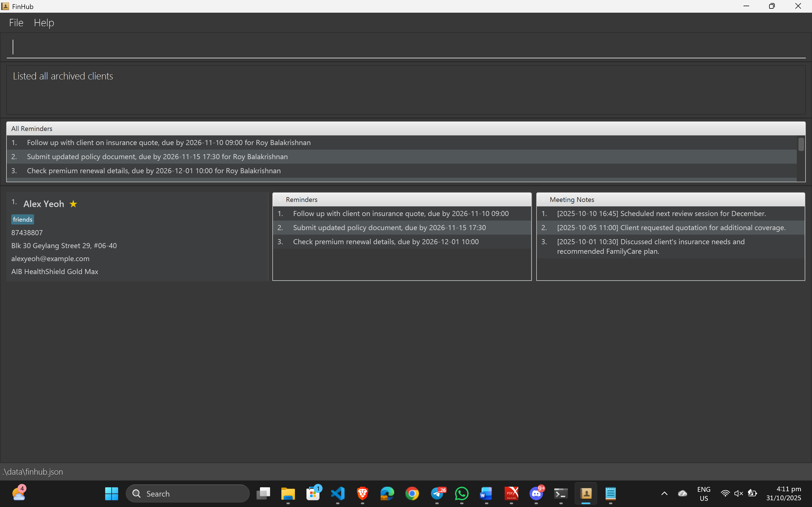
Task: Click the friends tag on Alex Yeoh
Action: pyautogui.click(x=23, y=220)
